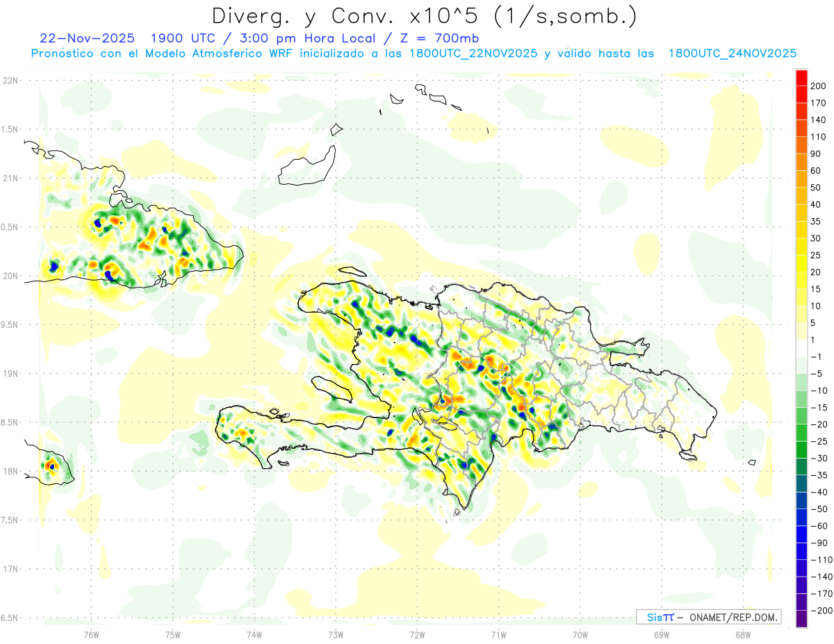Click the latitude axis label "19N"
Viewport: 834px width, 644px height.
tap(10, 374)
